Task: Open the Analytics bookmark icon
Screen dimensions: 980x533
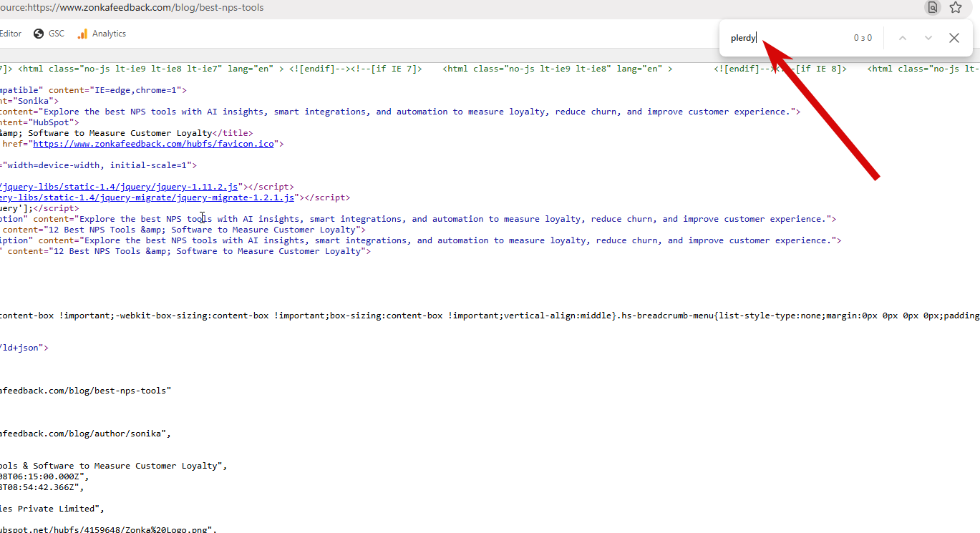Action: coord(82,34)
